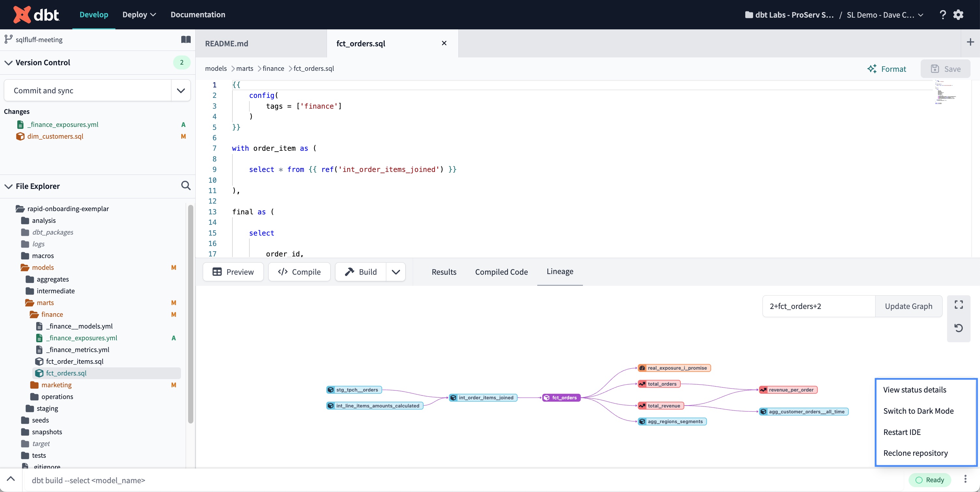Open the Deploy menu dropdown

click(139, 14)
